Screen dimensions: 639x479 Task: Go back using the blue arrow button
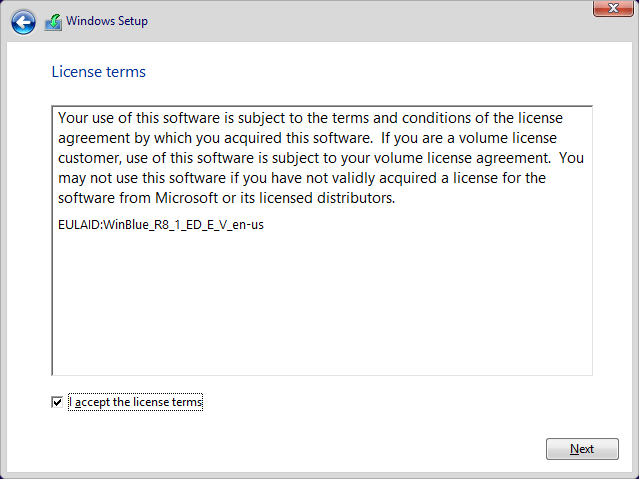click(x=23, y=22)
